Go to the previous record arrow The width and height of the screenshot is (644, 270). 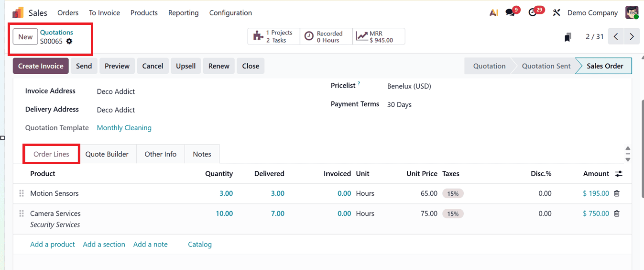[x=616, y=36]
